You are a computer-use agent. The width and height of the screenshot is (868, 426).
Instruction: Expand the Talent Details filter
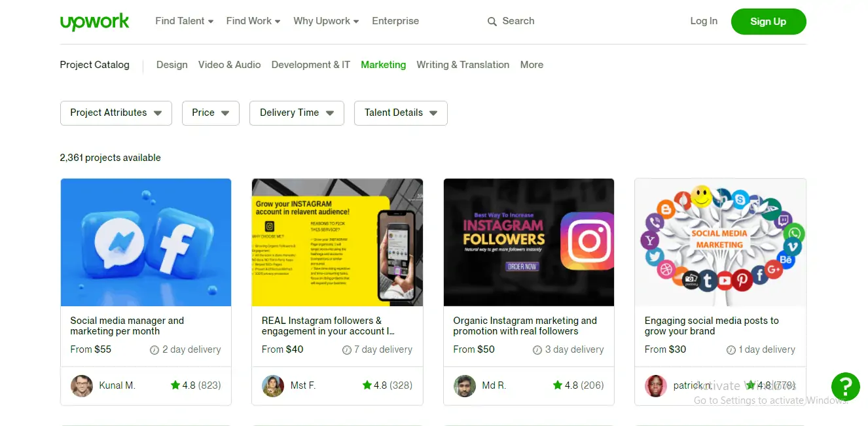click(x=401, y=113)
